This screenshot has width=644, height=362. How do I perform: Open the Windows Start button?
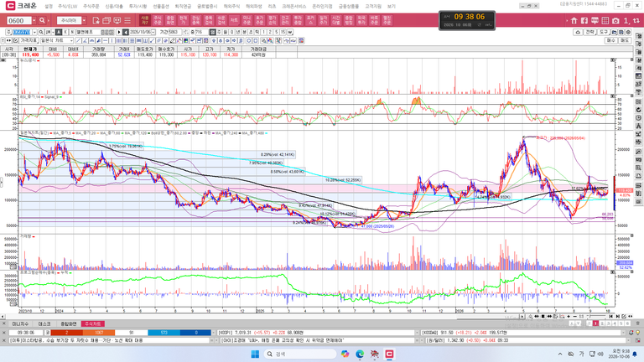pyautogui.click(x=255, y=354)
